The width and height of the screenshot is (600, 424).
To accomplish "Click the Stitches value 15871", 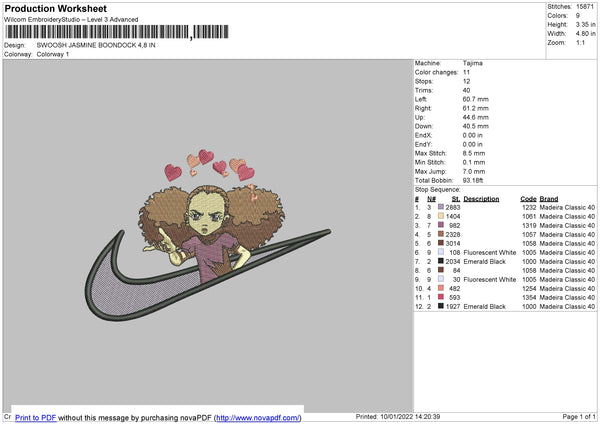I will (585, 7).
